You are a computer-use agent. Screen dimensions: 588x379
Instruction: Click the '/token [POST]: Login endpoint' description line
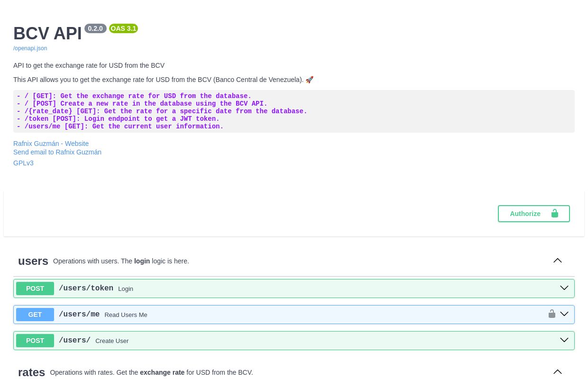[x=118, y=119]
